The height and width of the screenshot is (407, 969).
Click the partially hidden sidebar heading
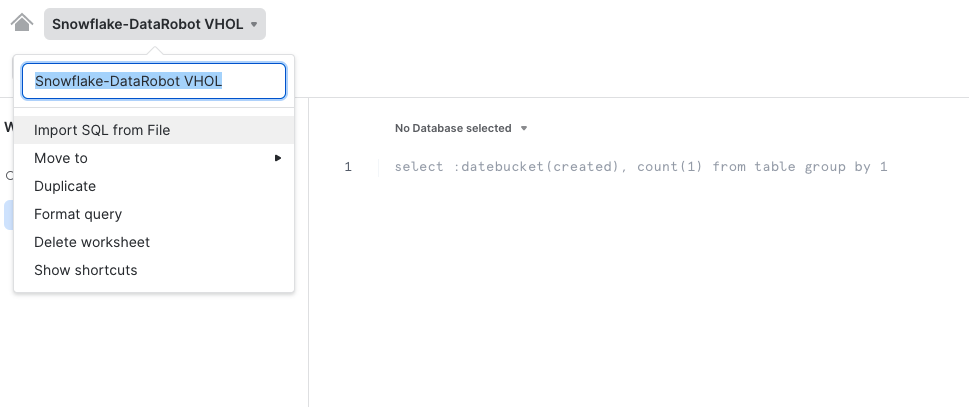tap(9, 127)
